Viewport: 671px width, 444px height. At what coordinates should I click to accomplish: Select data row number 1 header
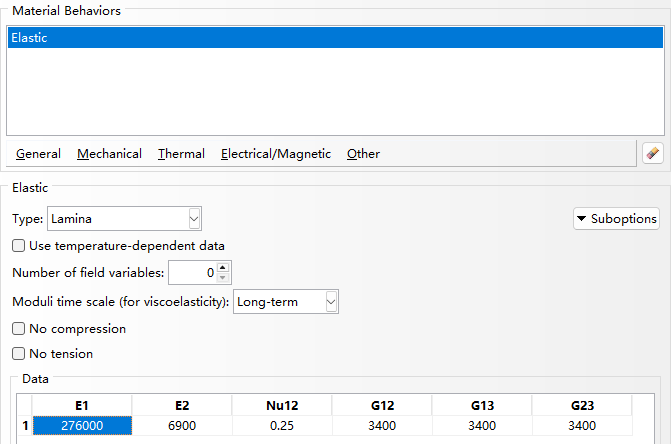pyautogui.click(x=25, y=426)
